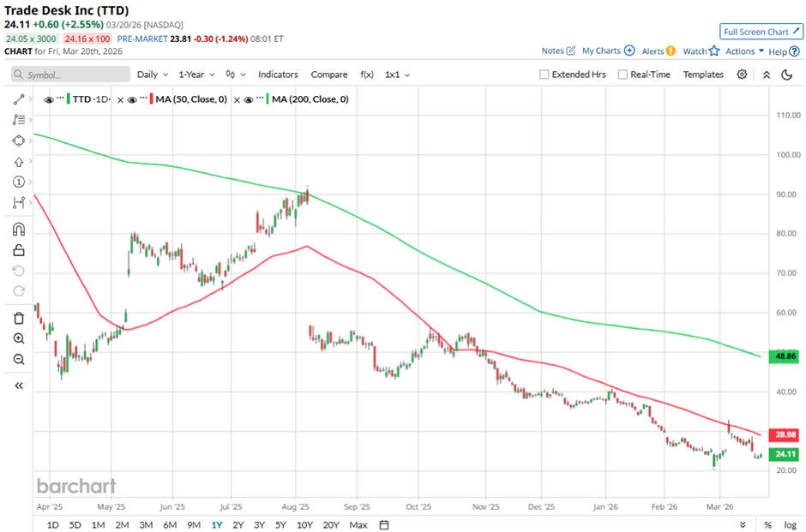Viewport: 806px width, 532px height.
Task: Toggle log scale button
Action: point(790,525)
